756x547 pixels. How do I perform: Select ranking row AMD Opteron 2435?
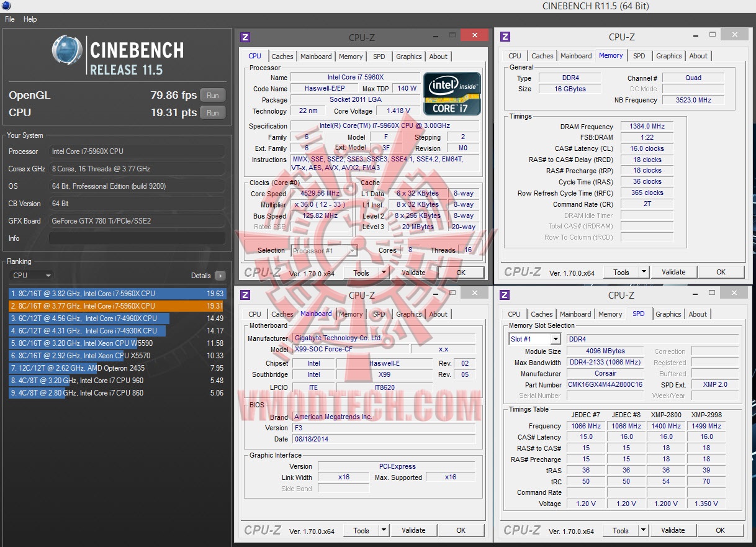[x=117, y=368]
